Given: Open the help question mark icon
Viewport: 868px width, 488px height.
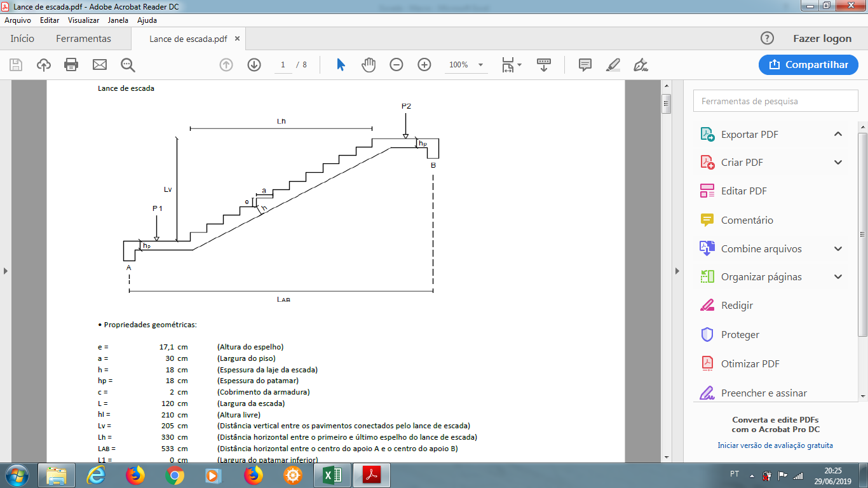Looking at the screenshot, I should (x=768, y=38).
